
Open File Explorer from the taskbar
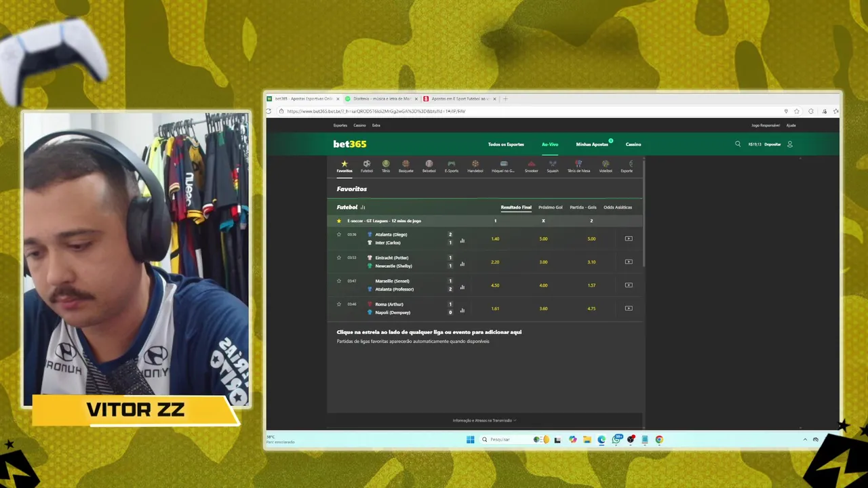pos(587,439)
